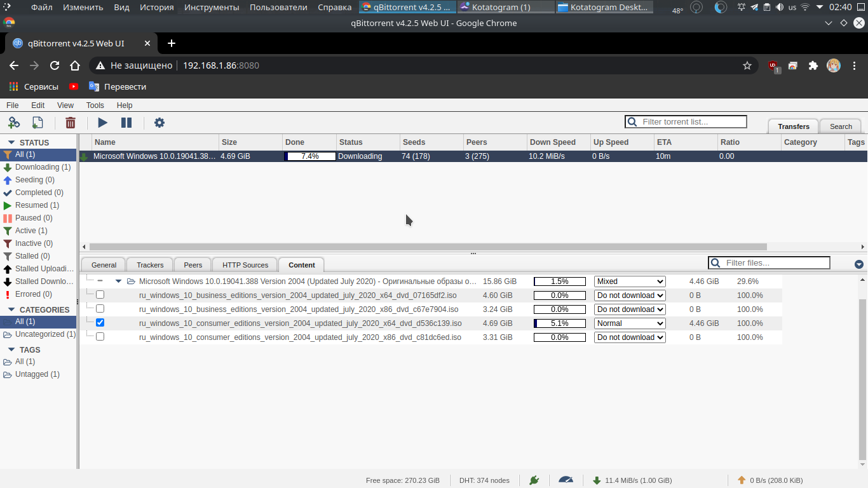Collapse the STATUS sidebar section
The height and width of the screenshot is (488, 868).
(11, 142)
